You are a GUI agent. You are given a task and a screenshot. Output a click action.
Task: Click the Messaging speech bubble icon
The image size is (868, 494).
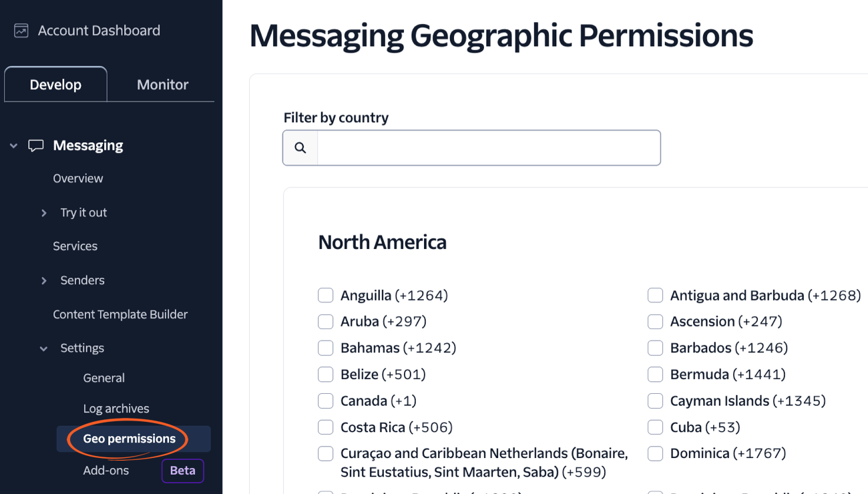[x=36, y=146]
